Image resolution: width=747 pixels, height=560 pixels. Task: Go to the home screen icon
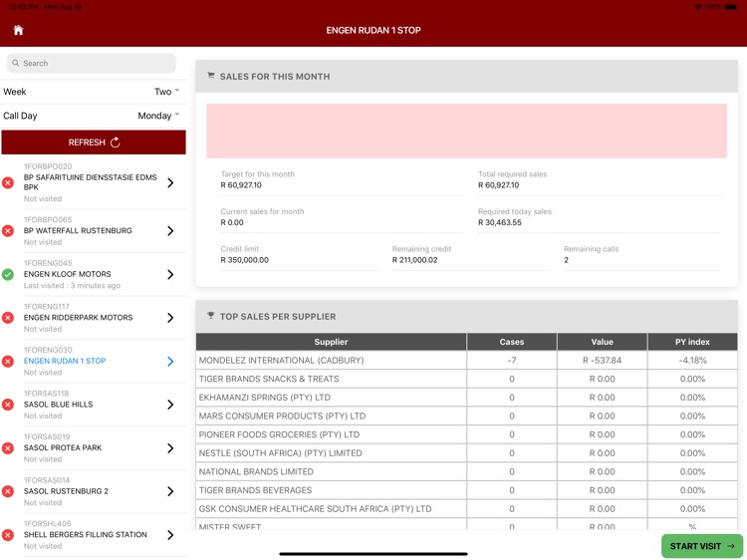(x=18, y=30)
